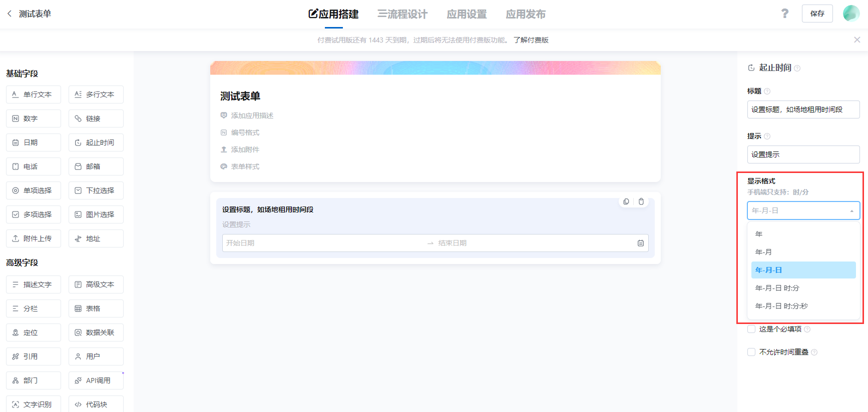Image resolution: width=868 pixels, height=412 pixels.
Task: Add a 数字 field
Action: [x=34, y=118]
